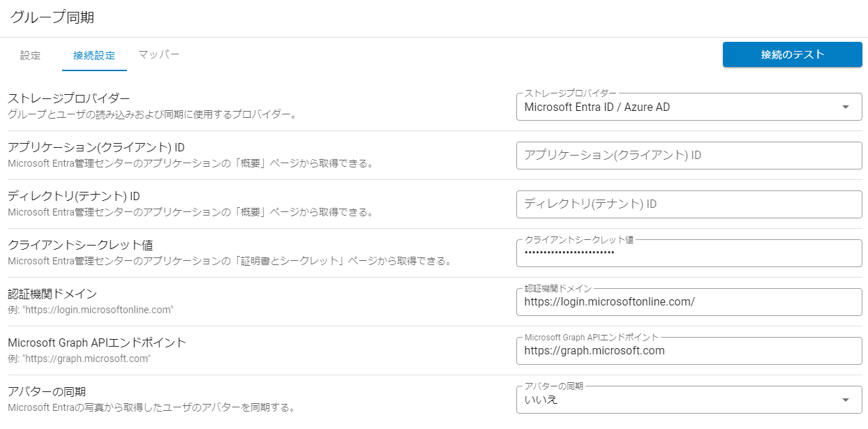Click the アプリケーション(クライアント) ID row heading text

(96, 147)
